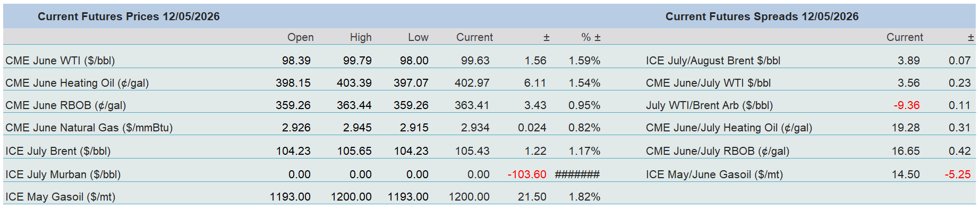Viewport: 980px width, 208px height.
Task: Select the Low column header
Action: coord(418,37)
